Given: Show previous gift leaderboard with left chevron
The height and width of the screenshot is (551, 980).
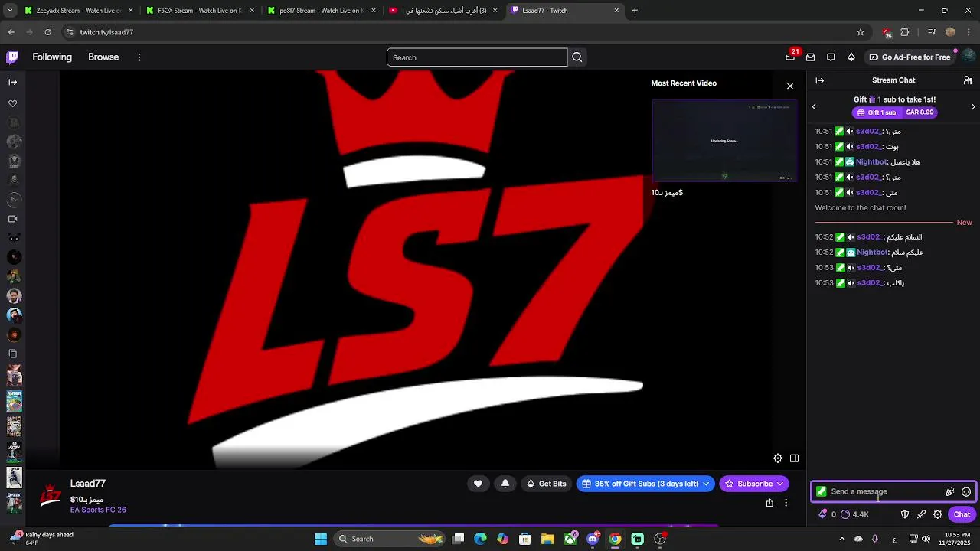Looking at the screenshot, I should tap(814, 106).
